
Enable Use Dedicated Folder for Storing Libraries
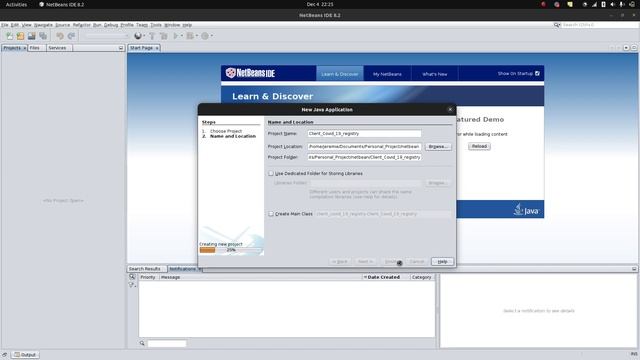coord(271,173)
